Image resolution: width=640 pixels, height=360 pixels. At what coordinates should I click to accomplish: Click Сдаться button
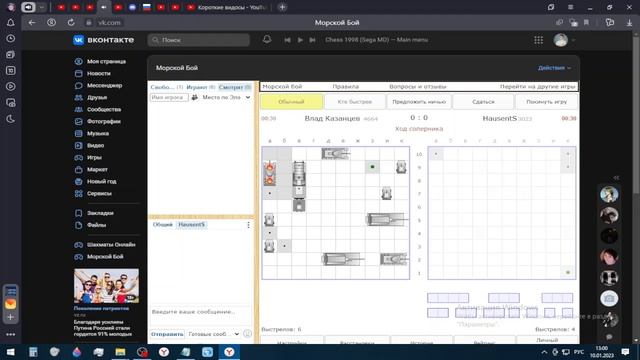(483, 102)
